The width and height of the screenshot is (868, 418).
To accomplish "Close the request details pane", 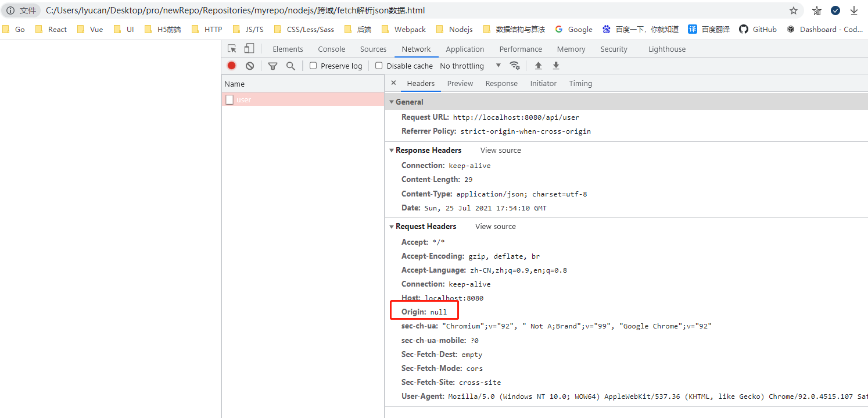I will [393, 83].
